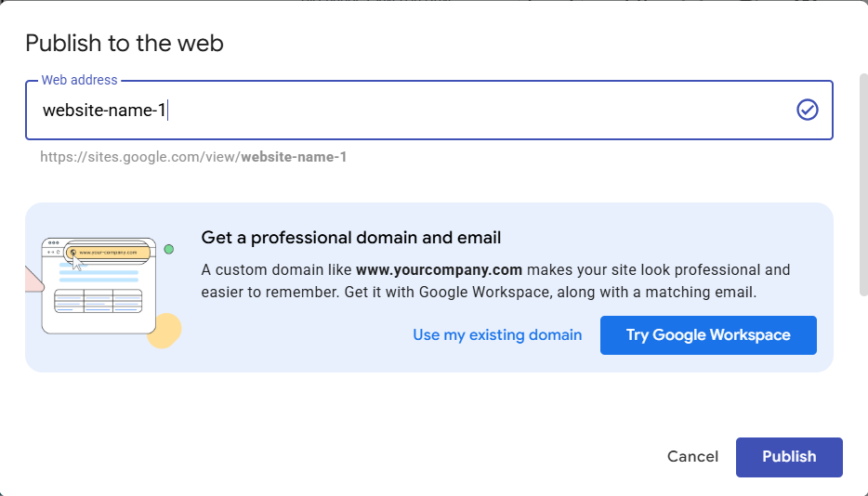Click the yellow circle beside the illustration
Screen dimensions: 868x496
click(x=164, y=331)
